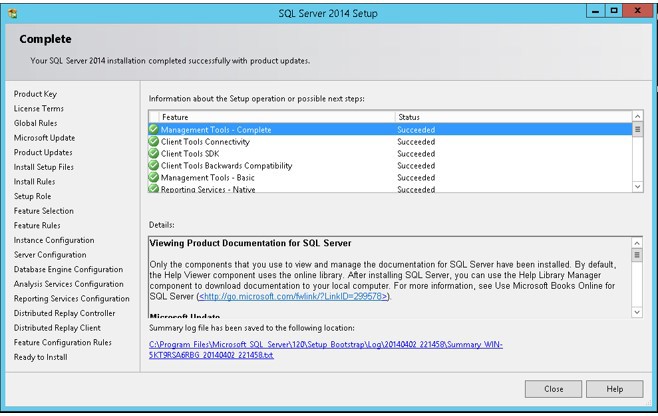Screen dimensions: 658x416
Task: Click the Feature Rules step
Action: tap(37, 225)
